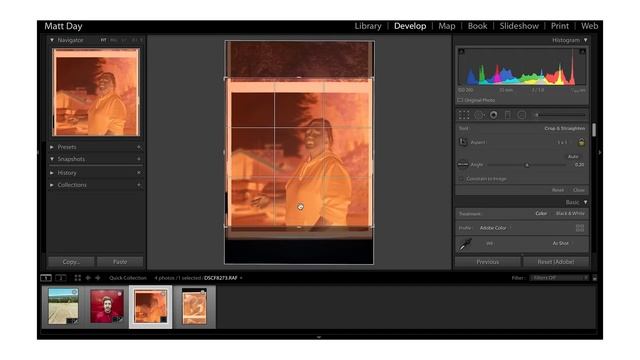This screenshot has width=640, height=360.
Task: Pick the Straighten level tool beside Angle
Action: click(463, 164)
